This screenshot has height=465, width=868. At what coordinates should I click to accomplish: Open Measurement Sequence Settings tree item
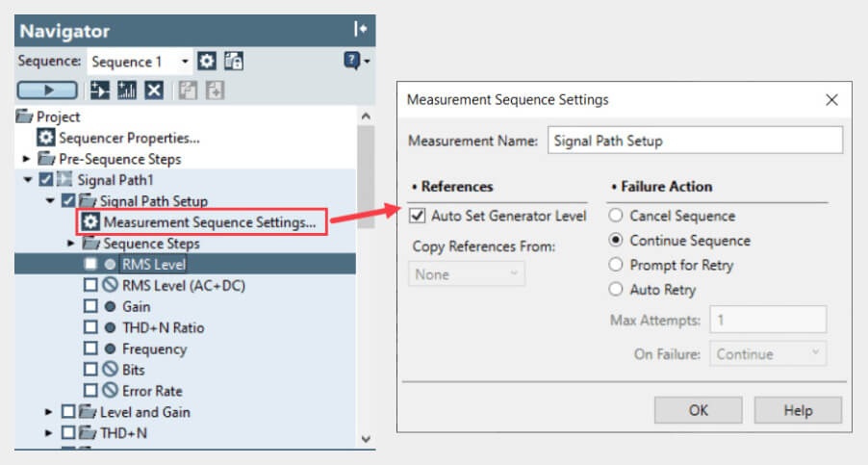(209, 222)
